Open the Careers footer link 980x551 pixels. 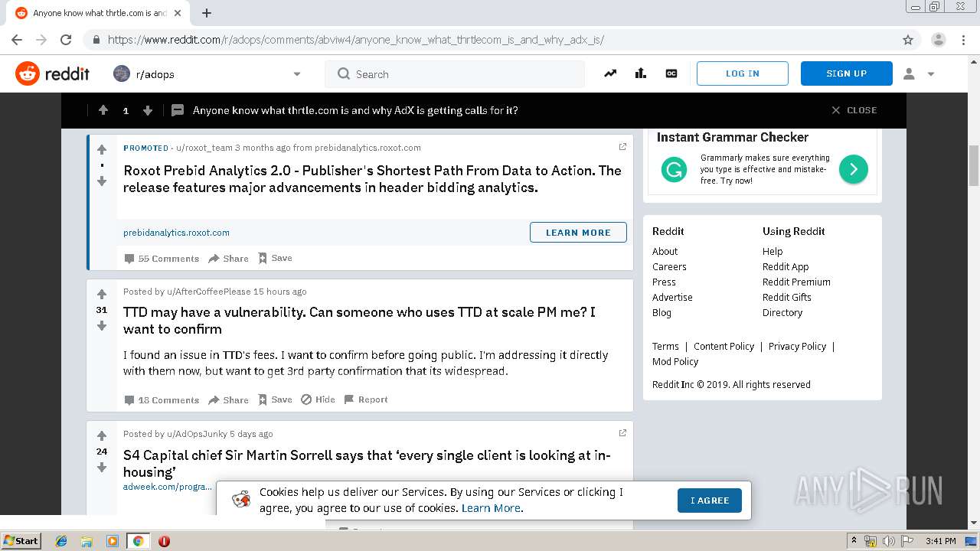(x=669, y=266)
